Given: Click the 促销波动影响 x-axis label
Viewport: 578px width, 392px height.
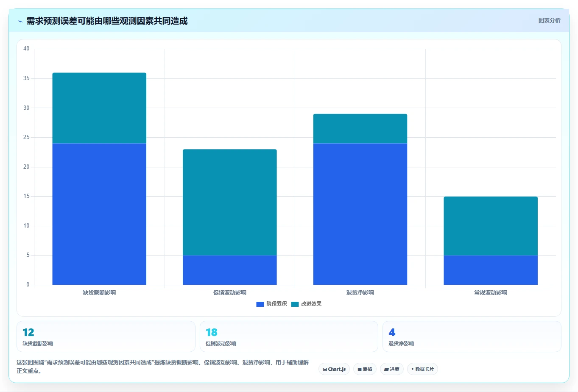Looking at the screenshot, I should point(230,292).
